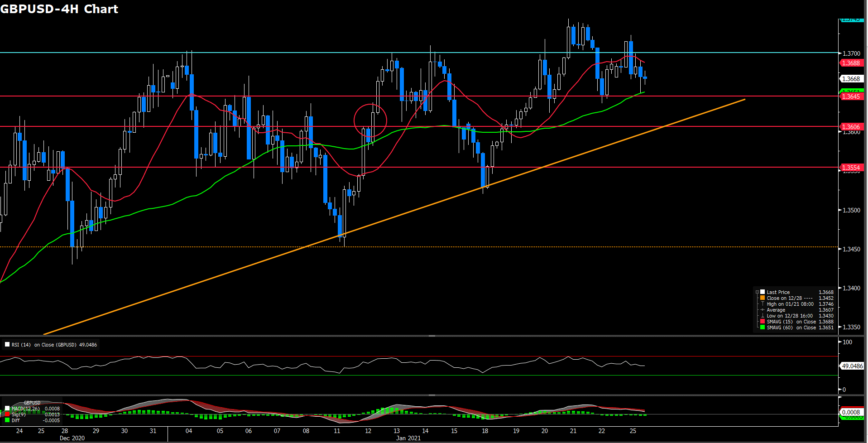The image size is (868, 443).
Task: Click the Low on 12/28 marker icon
Action: [x=762, y=316]
